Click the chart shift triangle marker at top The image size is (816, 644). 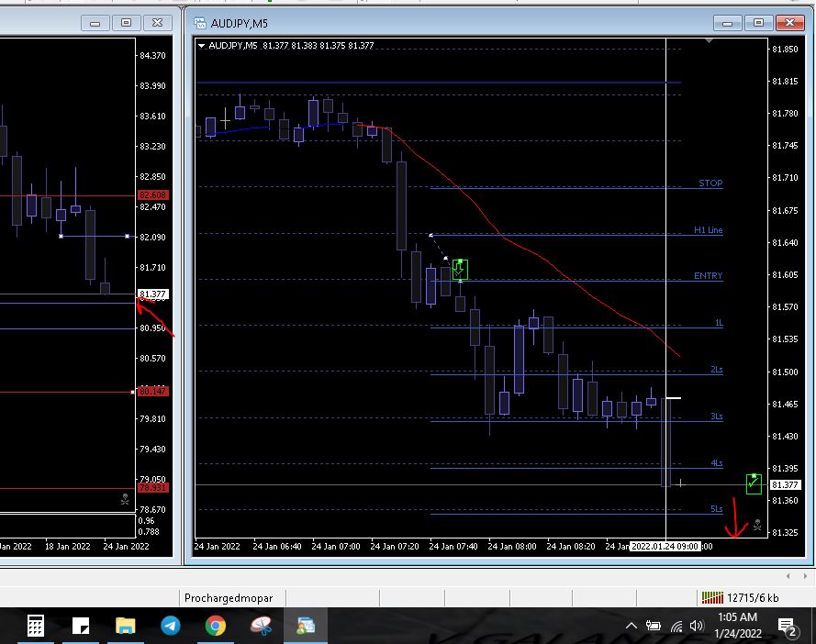coord(708,41)
